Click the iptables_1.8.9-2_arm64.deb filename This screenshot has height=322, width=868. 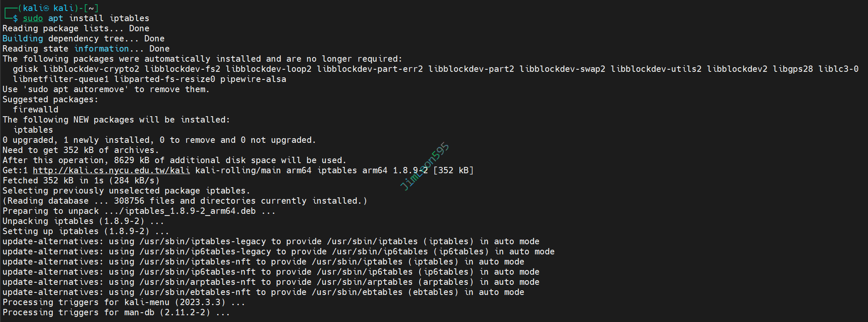click(x=190, y=211)
